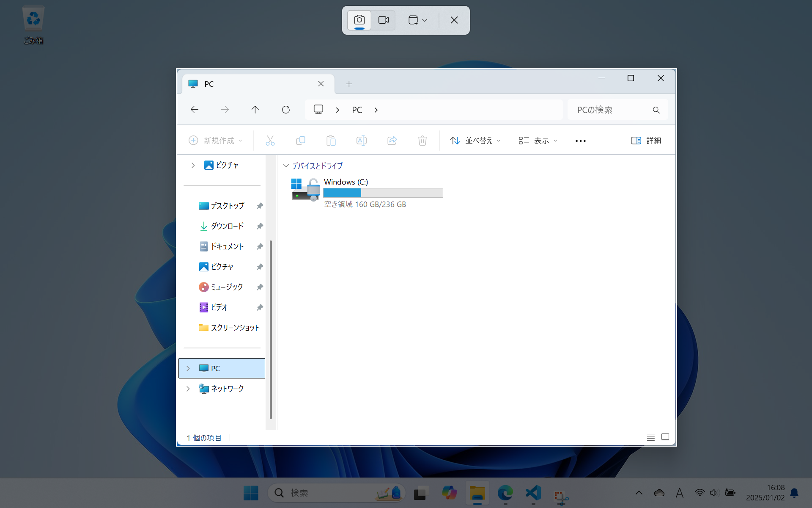Open Microsoft Edge from taskbar

[505, 493]
